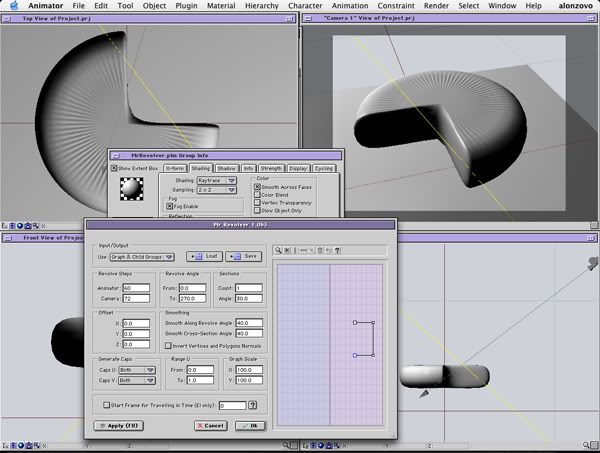Uncheck the Fog Enable checkbox
The image size is (600, 453).
click(x=169, y=205)
